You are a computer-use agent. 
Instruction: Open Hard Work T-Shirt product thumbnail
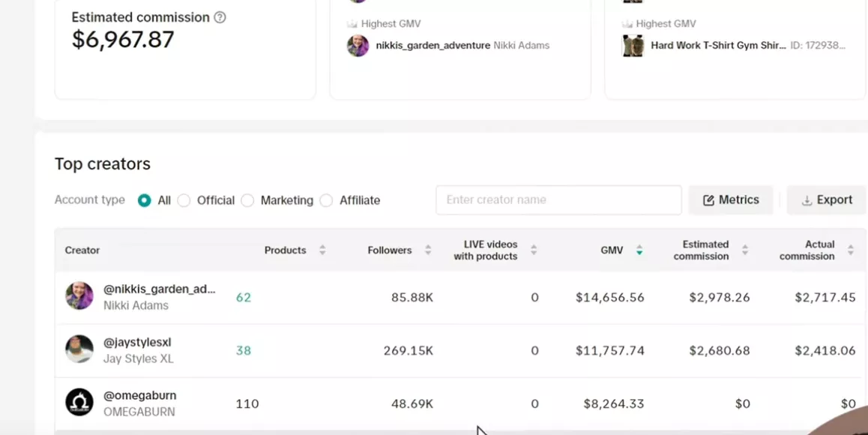coord(633,46)
